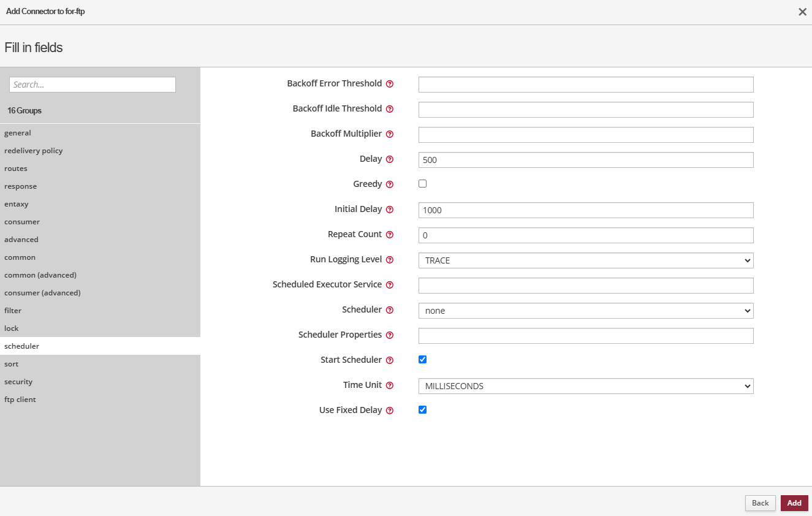Click the Add button
Image resolution: width=812 pixels, height=516 pixels.
coord(794,503)
